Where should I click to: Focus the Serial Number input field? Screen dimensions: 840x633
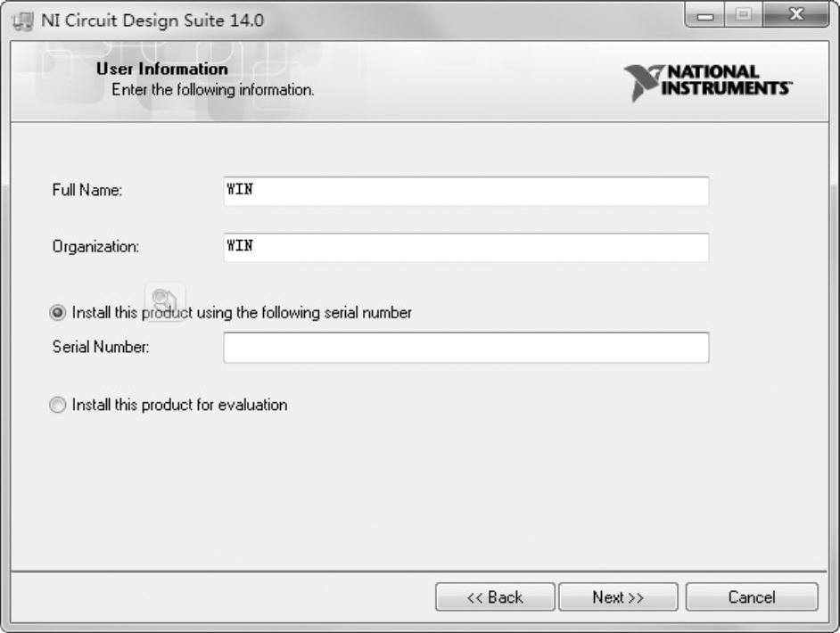pos(466,348)
